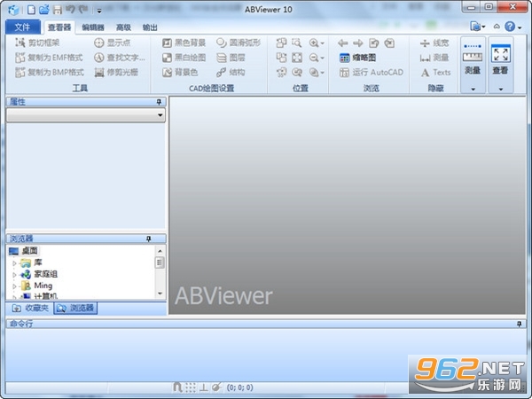Viewport: 532px width, 399px height.
Task: Click the coordinates (0; 0; 0) readout
Action: [239, 387]
